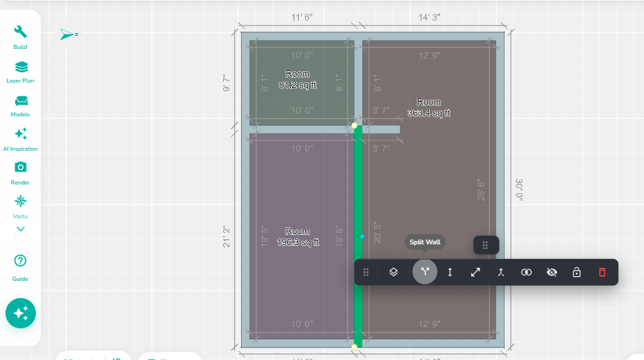Toggle the lock on the selected wall

point(577,272)
